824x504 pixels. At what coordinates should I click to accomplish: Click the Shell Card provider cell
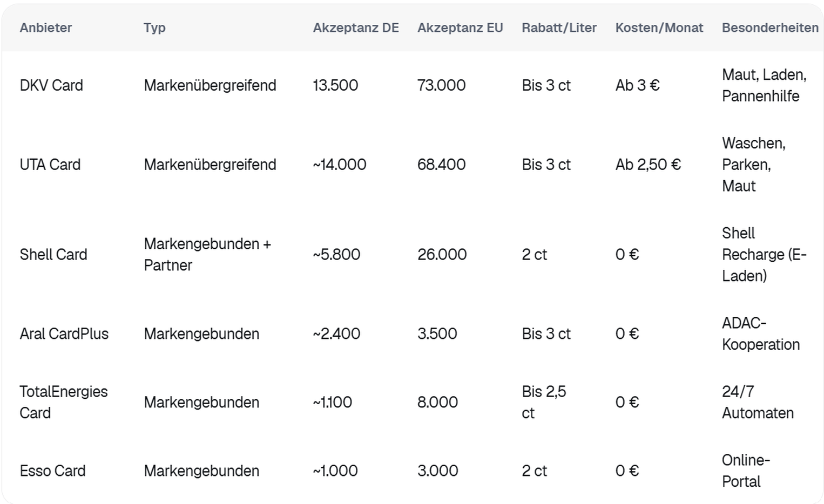coord(53,255)
